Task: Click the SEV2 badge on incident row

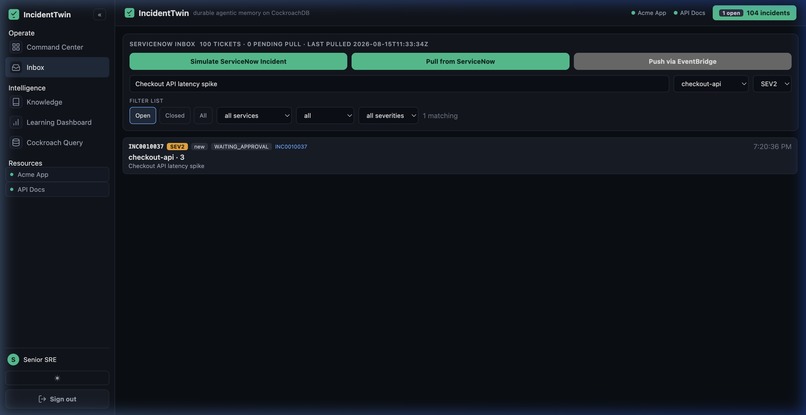Action: click(x=177, y=147)
